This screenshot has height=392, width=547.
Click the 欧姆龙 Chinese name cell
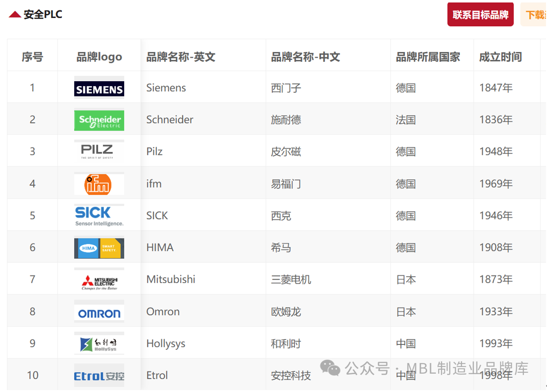[x=328, y=311]
